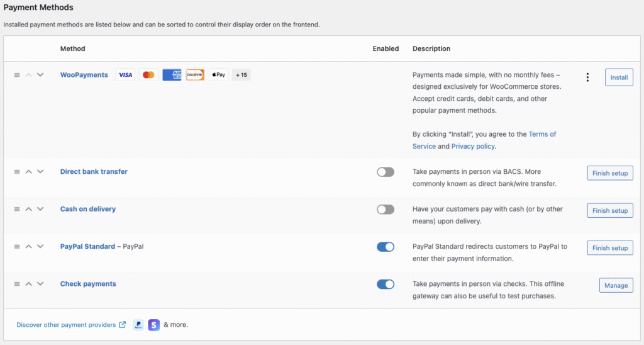Open the PayPal Standard link
Image resolution: width=644 pixels, height=345 pixels.
tap(87, 246)
